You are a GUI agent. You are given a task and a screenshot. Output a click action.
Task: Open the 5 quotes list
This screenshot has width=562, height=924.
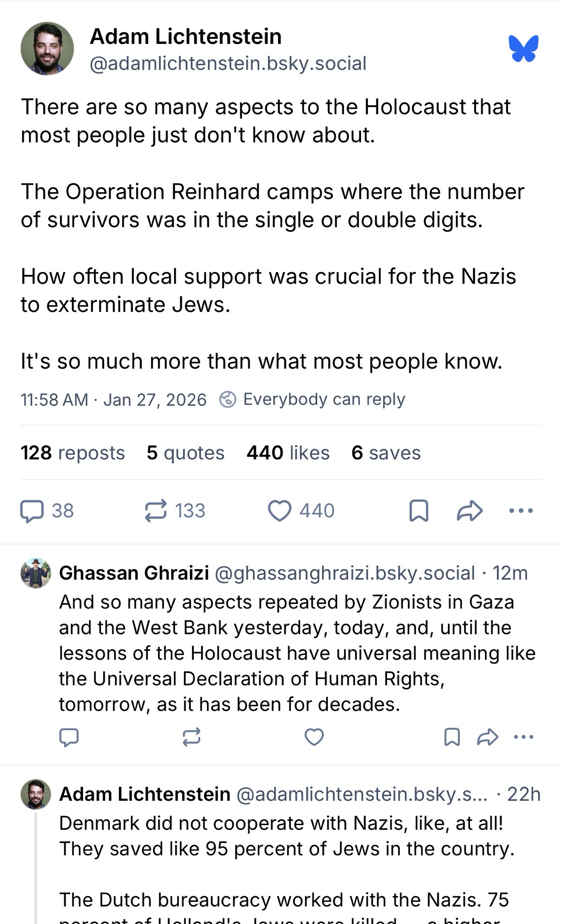[x=185, y=453]
